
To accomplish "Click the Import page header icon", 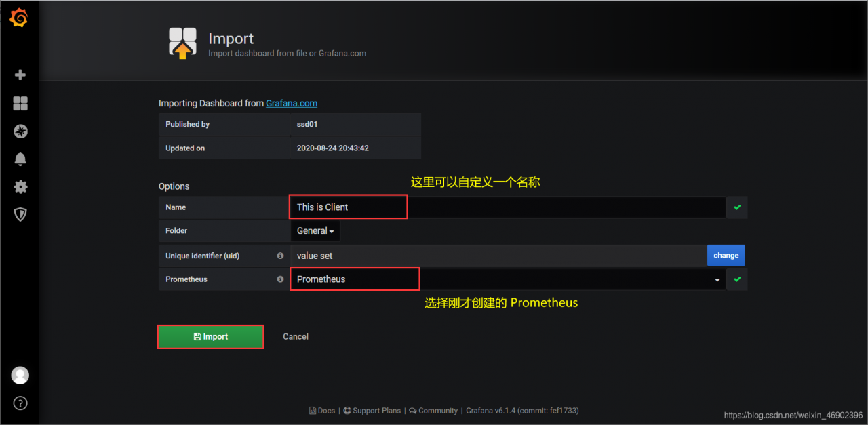I will (182, 43).
